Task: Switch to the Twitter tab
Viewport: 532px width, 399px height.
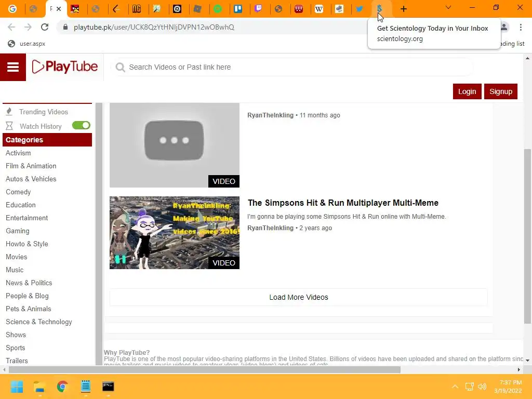Action: [x=360, y=9]
